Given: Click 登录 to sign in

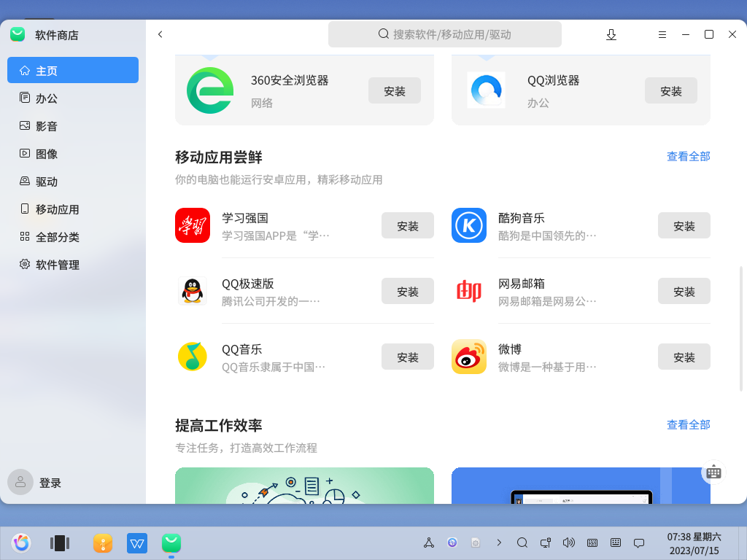Looking at the screenshot, I should click(50, 483).
